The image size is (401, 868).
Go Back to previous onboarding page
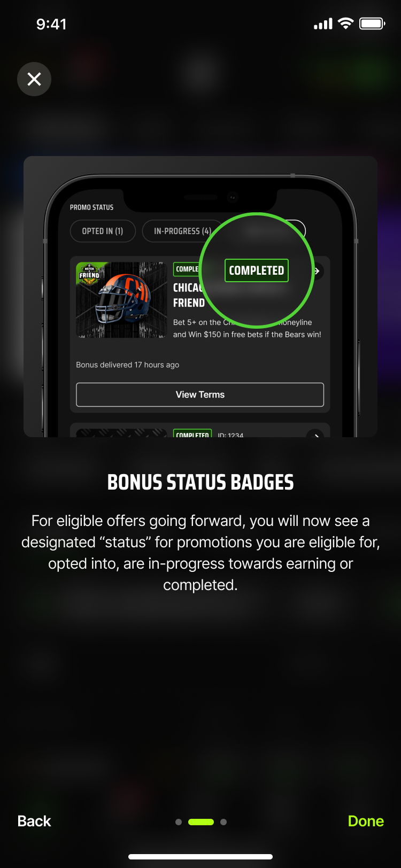click(x=34, y=821)
